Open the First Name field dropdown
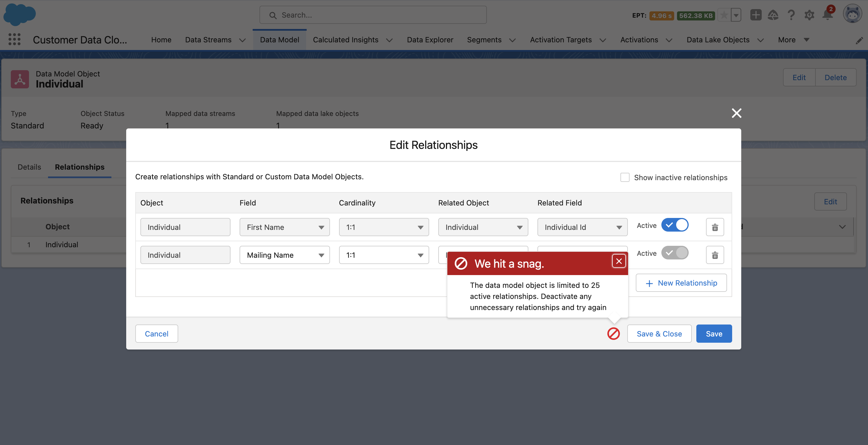The height and width of the screenshot is (445, 868). coord(285,227)
